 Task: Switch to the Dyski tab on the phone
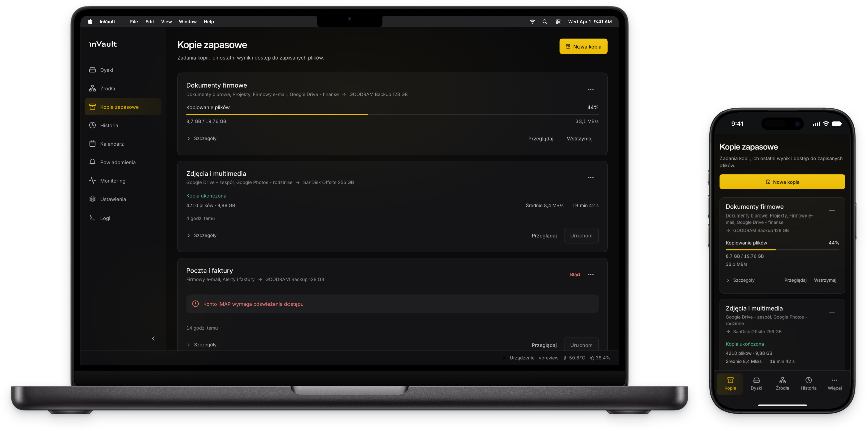pyautogui.click(x=756, y=384)
